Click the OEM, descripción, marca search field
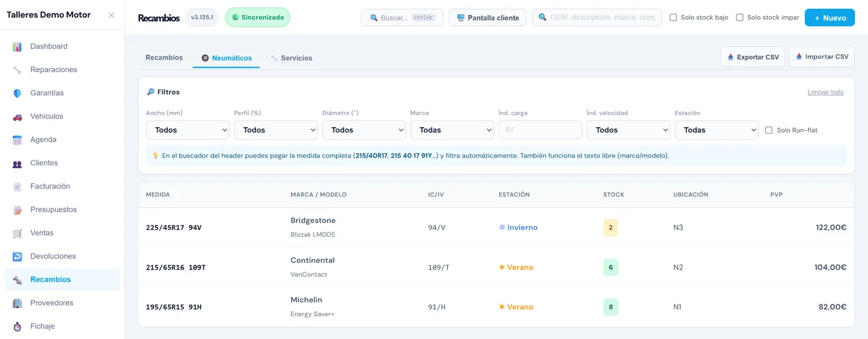This screenshot has width=868, height=339. point(596,17)
